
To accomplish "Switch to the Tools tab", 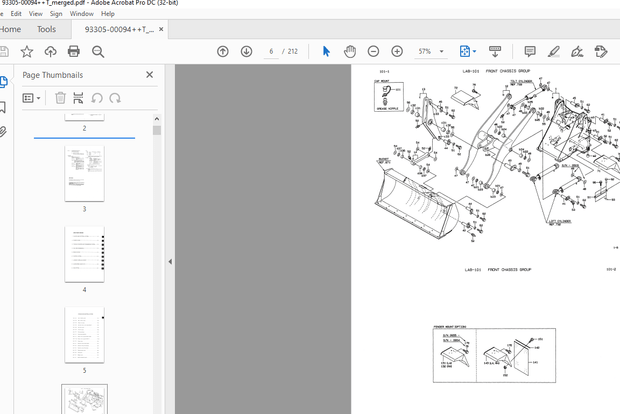I will pyautogui.click(x=46, y=29).
